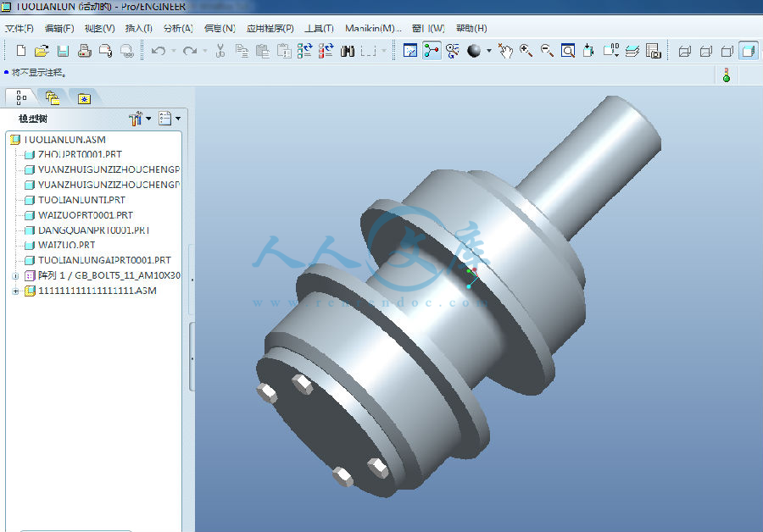
Task: Click the send-link mail icon
Action: coord(127,51)
